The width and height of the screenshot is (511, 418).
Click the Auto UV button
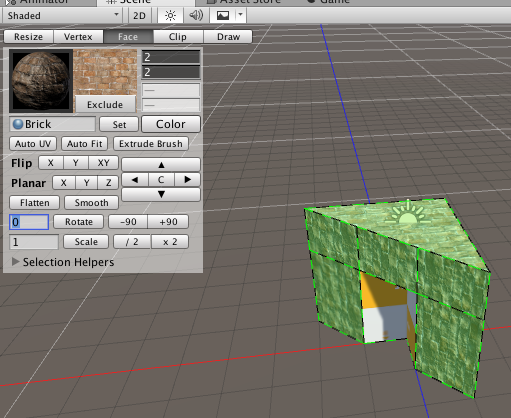33,144
